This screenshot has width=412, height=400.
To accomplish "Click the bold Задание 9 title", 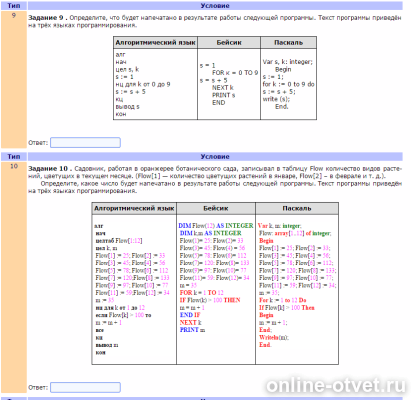I will coord(48,18).
